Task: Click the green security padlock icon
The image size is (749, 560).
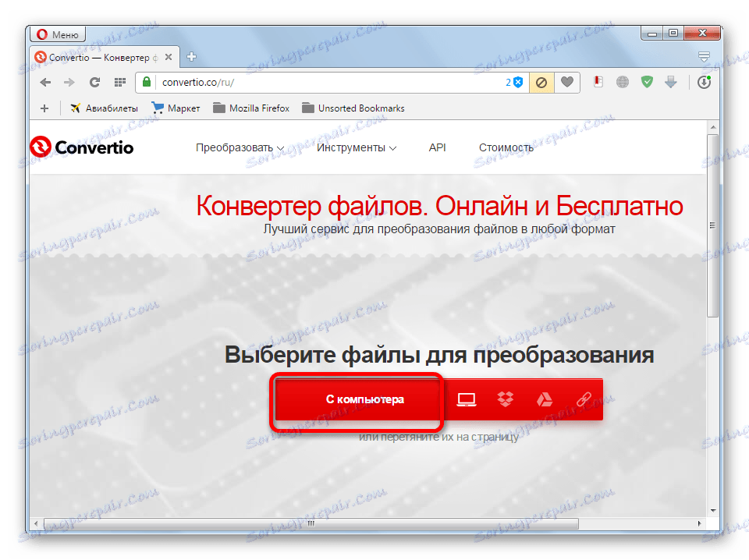Action: 147,82
